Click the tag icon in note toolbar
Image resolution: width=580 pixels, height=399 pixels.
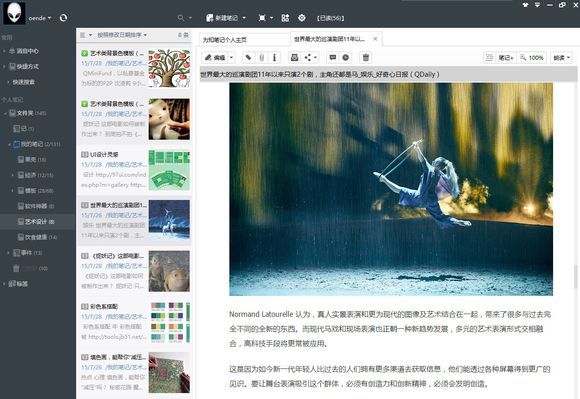coord(249,57)
